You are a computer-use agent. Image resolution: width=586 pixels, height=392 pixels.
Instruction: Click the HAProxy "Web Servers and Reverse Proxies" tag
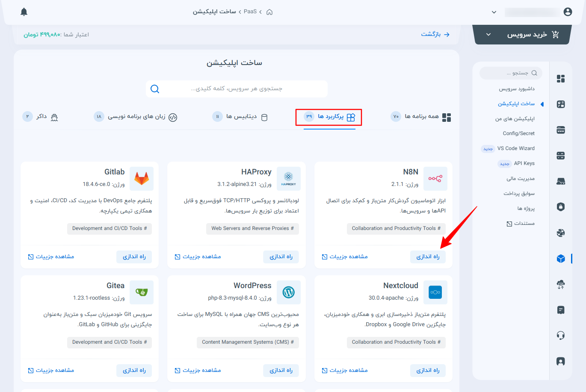(x=252, y=228)
